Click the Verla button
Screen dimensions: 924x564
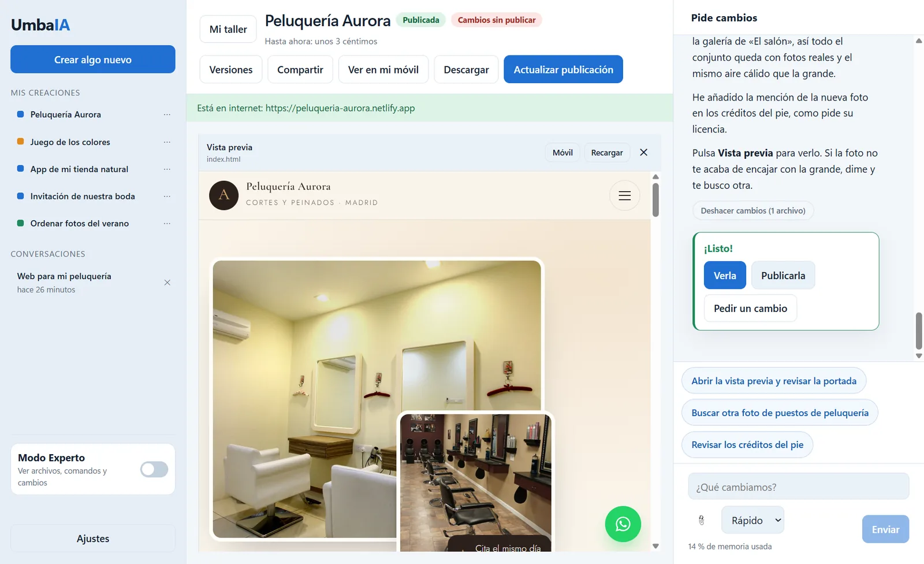[x=725, y=276]
